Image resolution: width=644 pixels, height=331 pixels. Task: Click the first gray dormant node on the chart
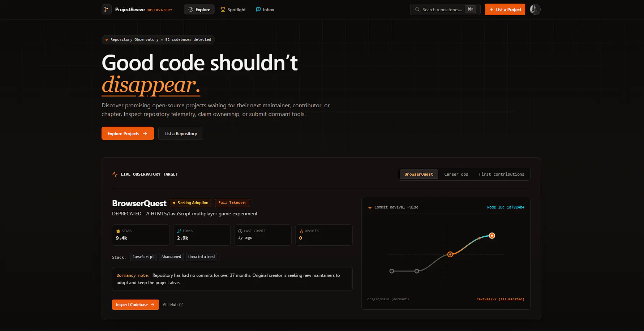[392, 271]
